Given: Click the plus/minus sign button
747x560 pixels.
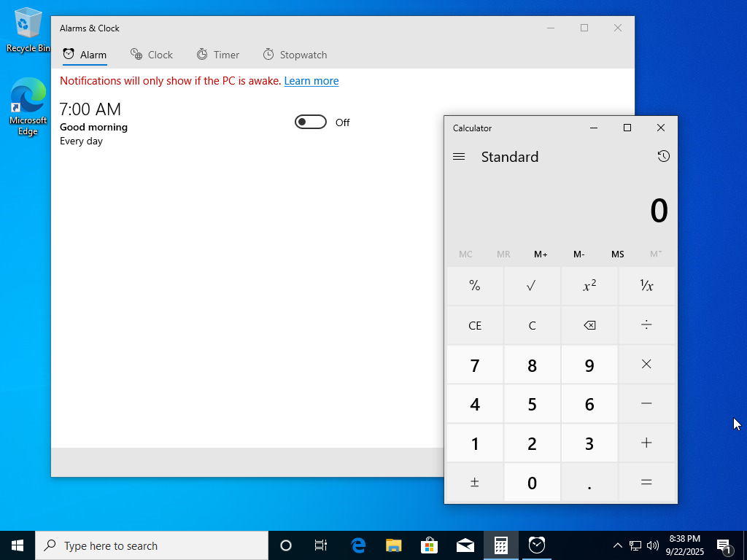Looking at the screenshot, I should coord(475,483).
